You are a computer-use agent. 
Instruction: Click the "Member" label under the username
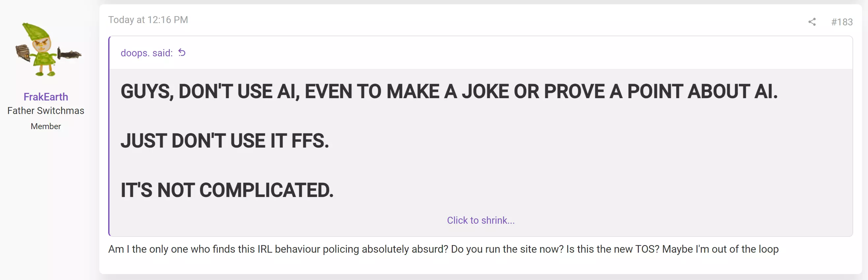[x=46, y=126]
